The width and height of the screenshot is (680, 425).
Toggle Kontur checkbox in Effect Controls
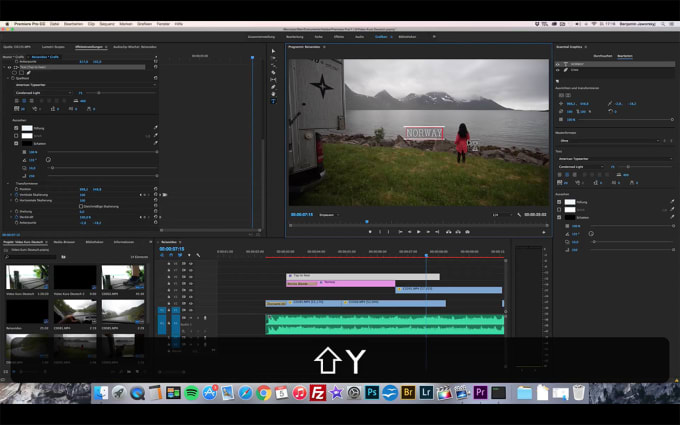click(16, 136)
